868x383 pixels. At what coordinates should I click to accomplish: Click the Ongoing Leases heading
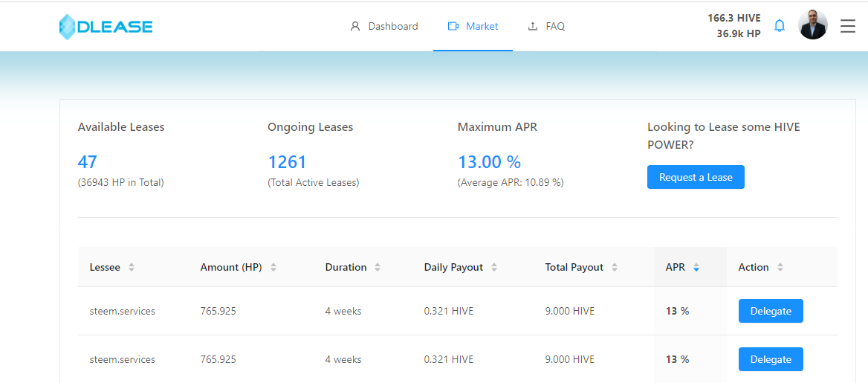pyautogui.click(x=311, y=127)
